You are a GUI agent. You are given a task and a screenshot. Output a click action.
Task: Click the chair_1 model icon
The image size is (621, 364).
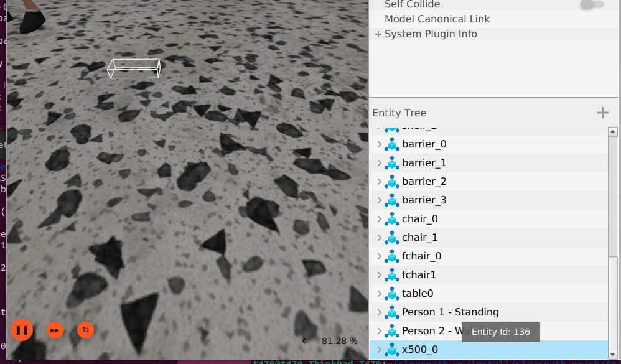[x=391, y=238]
